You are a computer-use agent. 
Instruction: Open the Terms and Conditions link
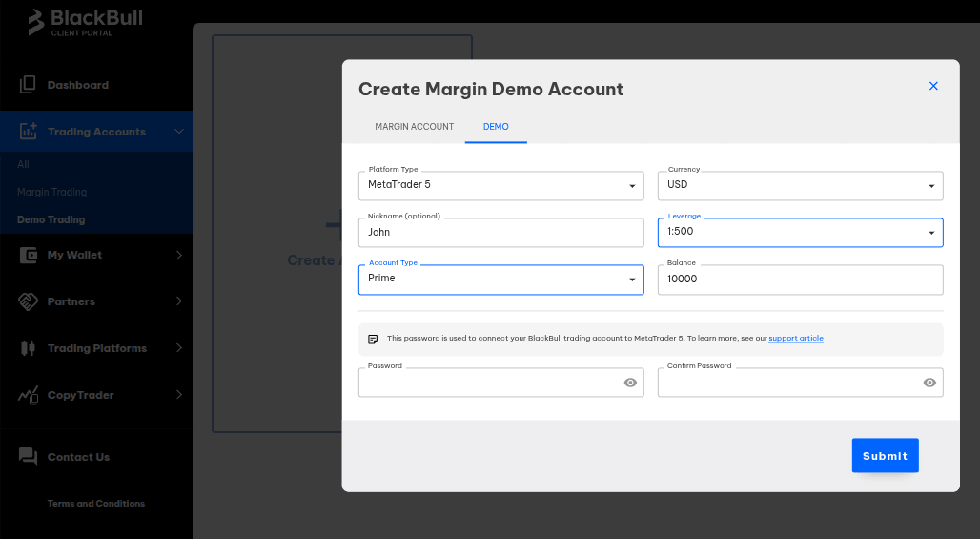pos(96,504)
